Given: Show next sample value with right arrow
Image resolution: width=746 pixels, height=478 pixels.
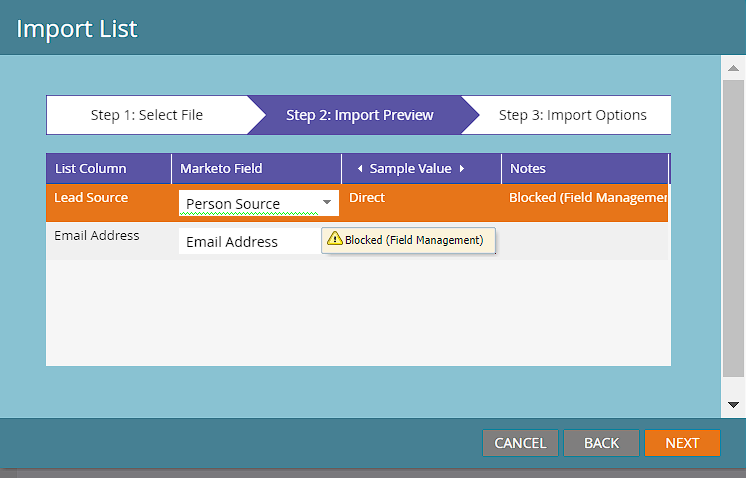Looking at the screenshot, I should tap(461, 168).
